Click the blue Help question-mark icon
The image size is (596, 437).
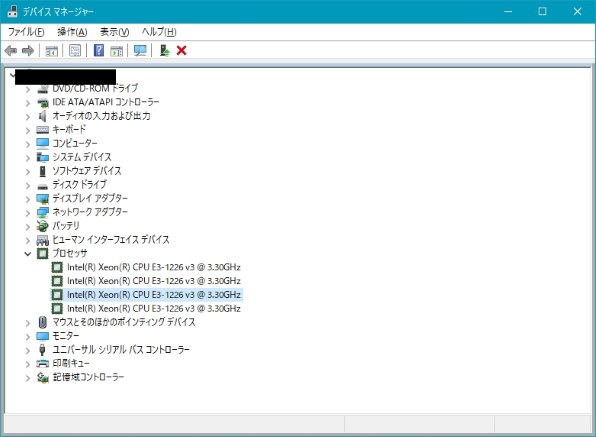click(x=98, y=50)
